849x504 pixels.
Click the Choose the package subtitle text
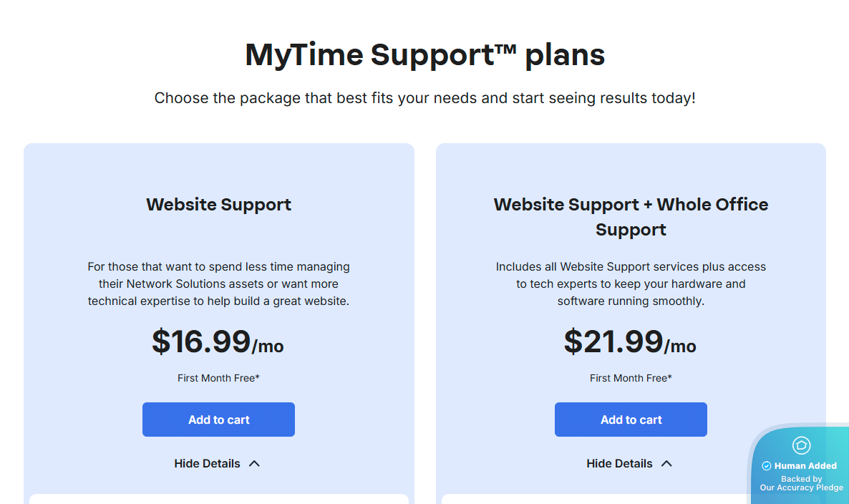424,98
